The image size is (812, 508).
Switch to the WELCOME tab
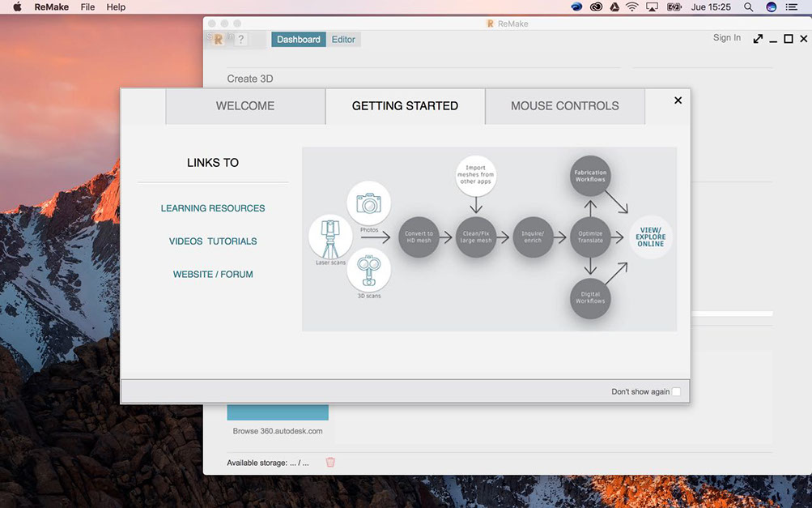[245, 106]
